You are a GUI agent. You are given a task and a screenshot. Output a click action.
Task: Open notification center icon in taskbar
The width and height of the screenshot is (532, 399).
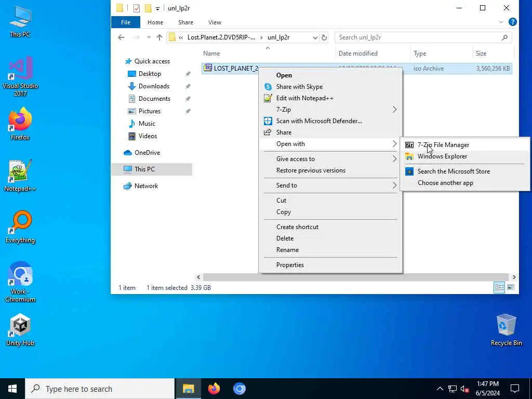[x=515, y=389]
